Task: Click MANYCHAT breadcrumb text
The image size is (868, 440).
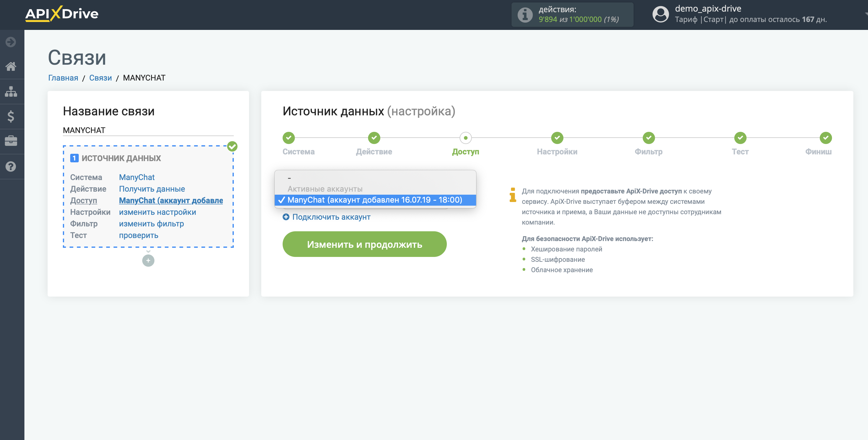Action: (x=144, y=78)
